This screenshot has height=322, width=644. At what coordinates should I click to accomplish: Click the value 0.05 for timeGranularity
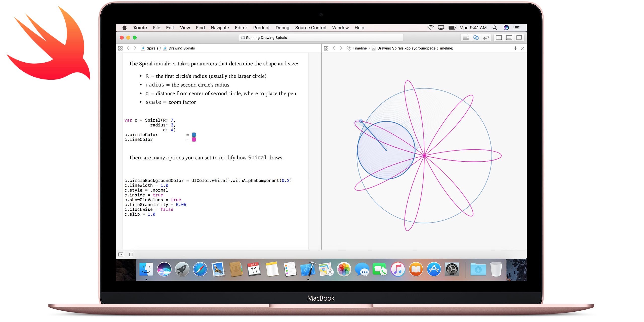181,205
